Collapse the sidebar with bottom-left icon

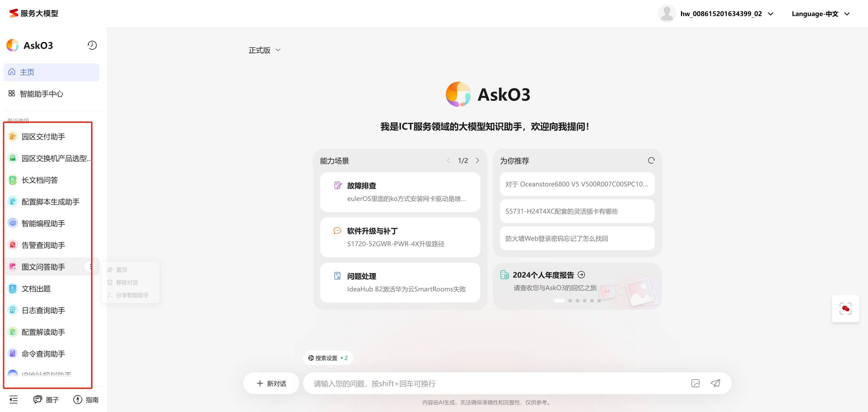click(13, 400)
